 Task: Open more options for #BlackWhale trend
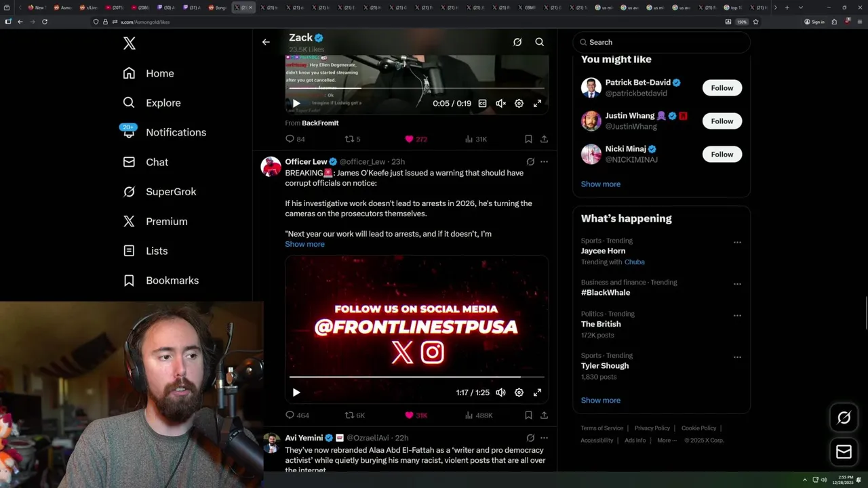[x=737, y=284]
